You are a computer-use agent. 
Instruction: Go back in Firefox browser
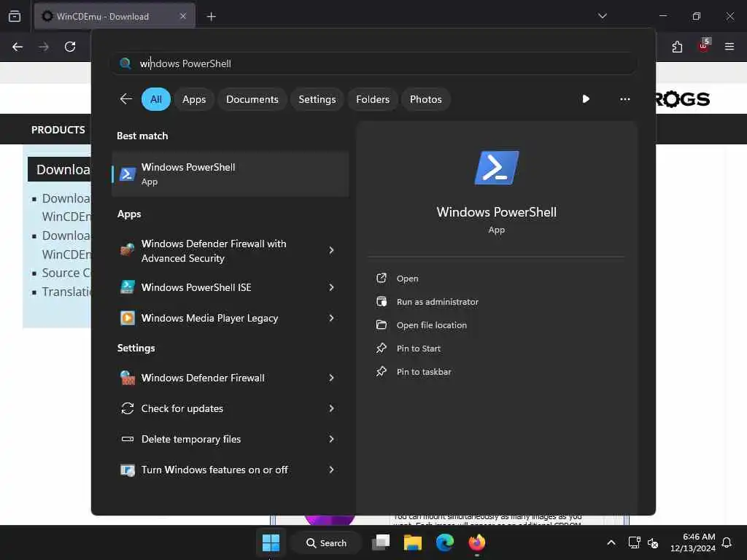[x=18, y=47]
